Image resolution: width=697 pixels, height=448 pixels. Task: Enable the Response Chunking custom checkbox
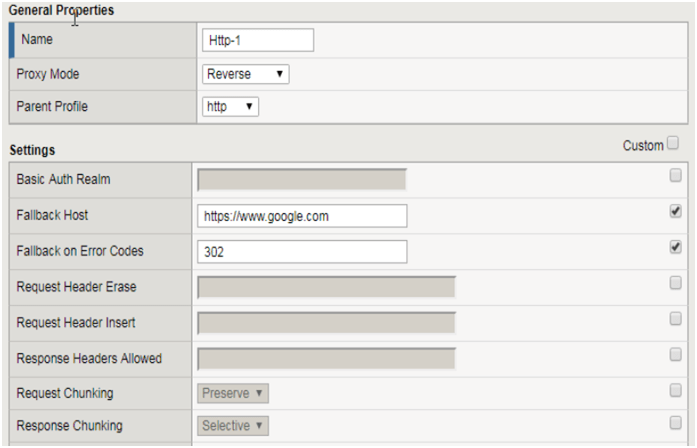pos(675,422)
